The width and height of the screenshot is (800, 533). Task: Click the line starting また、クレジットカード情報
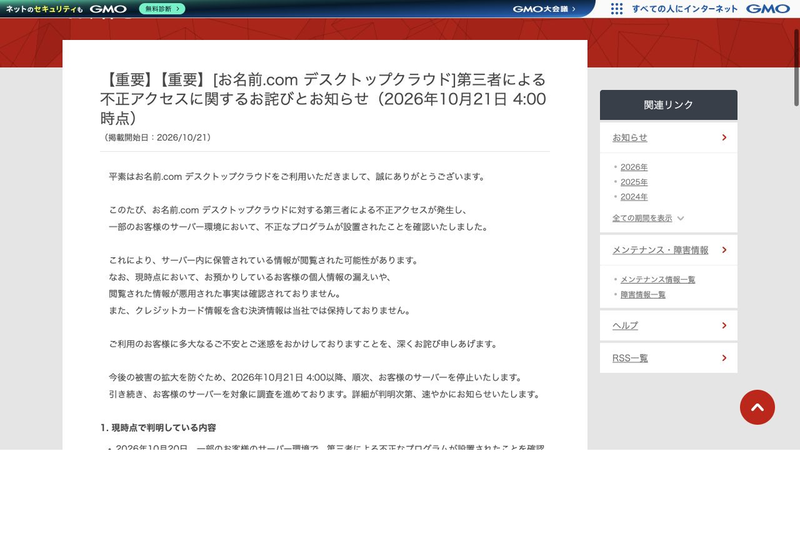(260, 310)
